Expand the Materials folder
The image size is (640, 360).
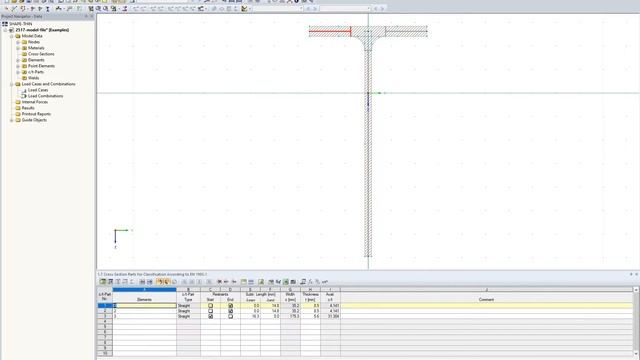[18, 48]
